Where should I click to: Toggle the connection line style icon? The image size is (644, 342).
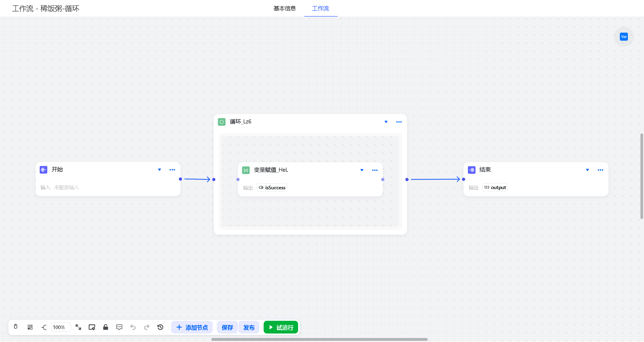click(x=44, y=327)
